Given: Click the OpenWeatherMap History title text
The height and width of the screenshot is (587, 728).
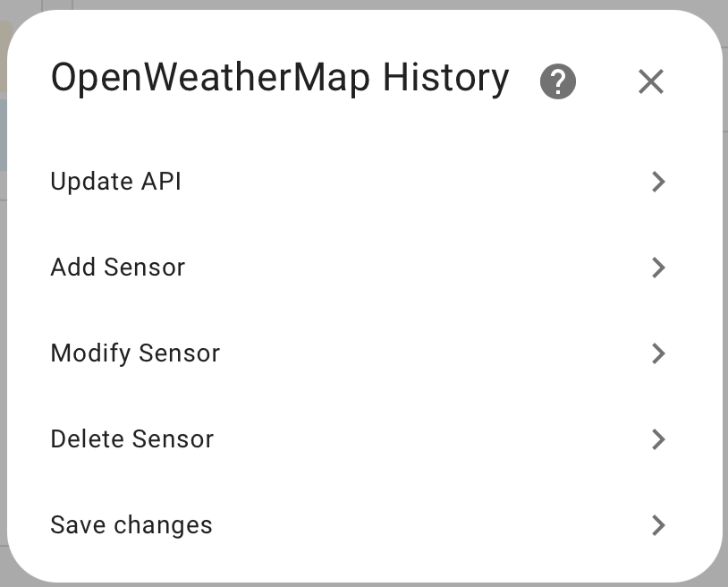Looking at the screenshot, I should click(x=279, y=79).
